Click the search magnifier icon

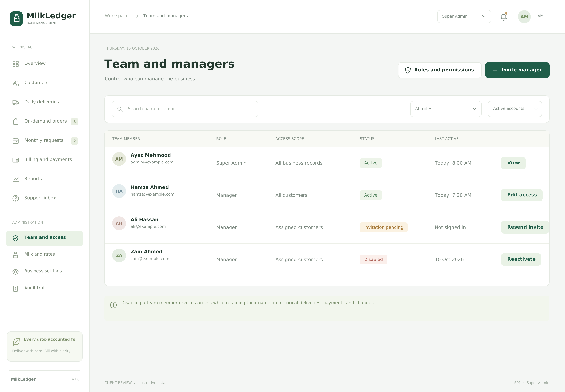pos(120,109)
